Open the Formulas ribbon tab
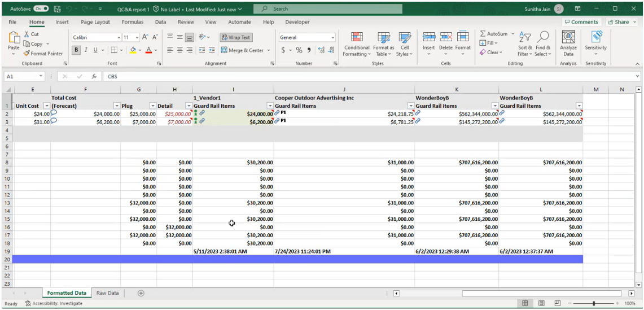The image size is (644, 310). (133, 22)
